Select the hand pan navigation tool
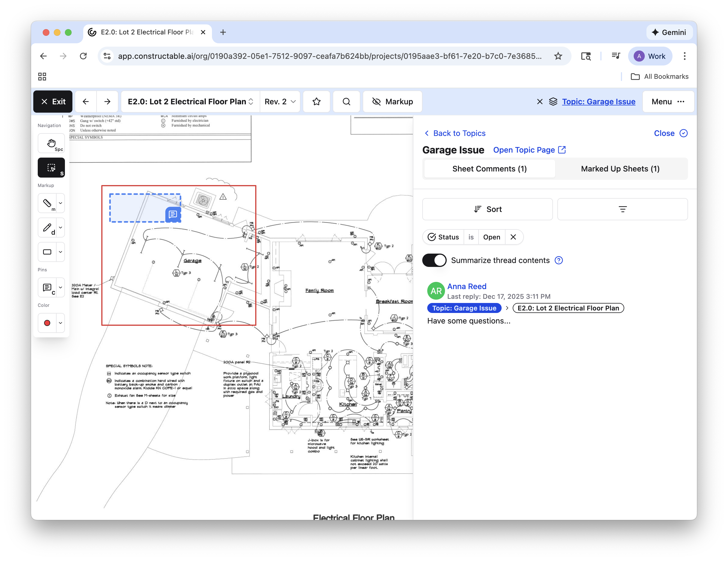This screenshot has width=728, height=561. tap(51, 143)
